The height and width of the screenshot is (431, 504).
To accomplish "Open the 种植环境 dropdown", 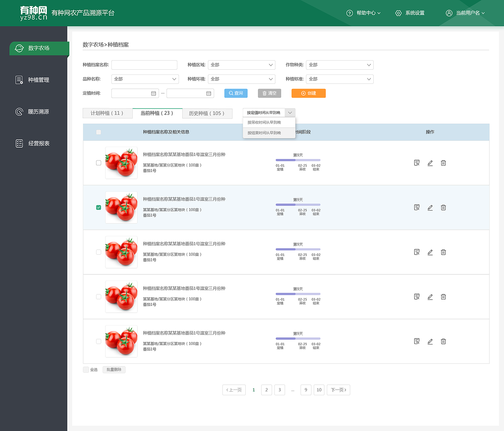I will (241, 79).
